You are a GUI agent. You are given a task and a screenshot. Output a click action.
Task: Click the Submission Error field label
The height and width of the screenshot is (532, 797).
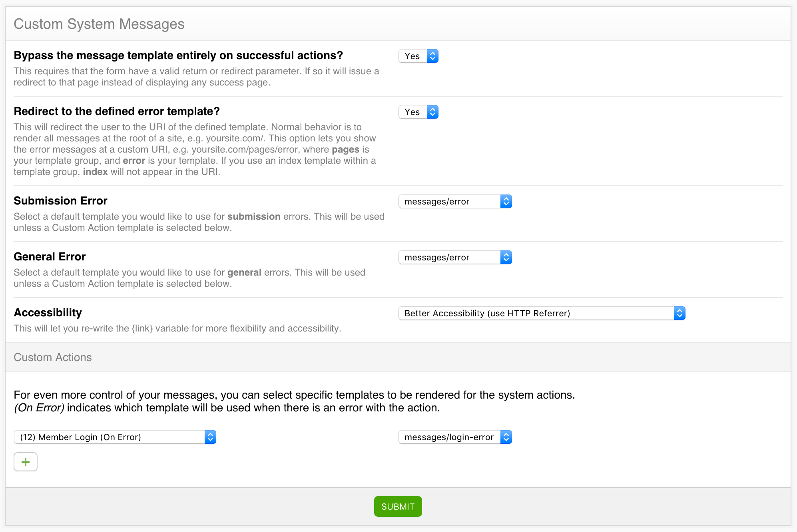(60, 201)
